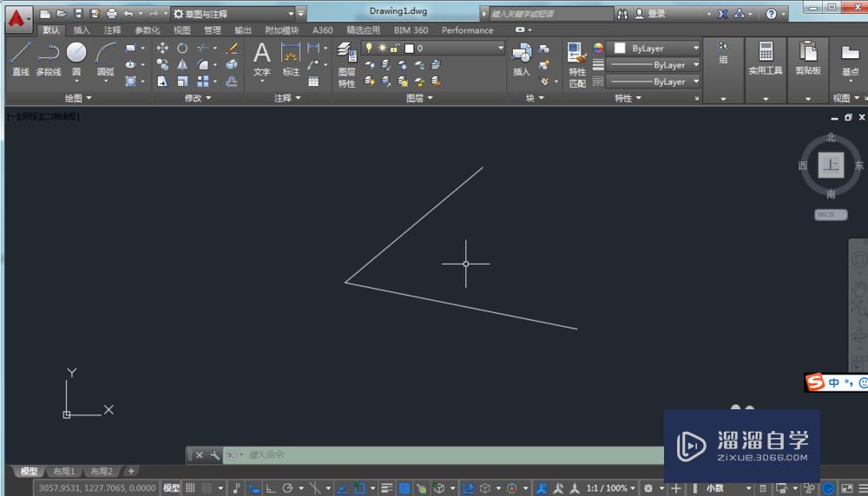Click the Offset tool icon

coord(232,82)
